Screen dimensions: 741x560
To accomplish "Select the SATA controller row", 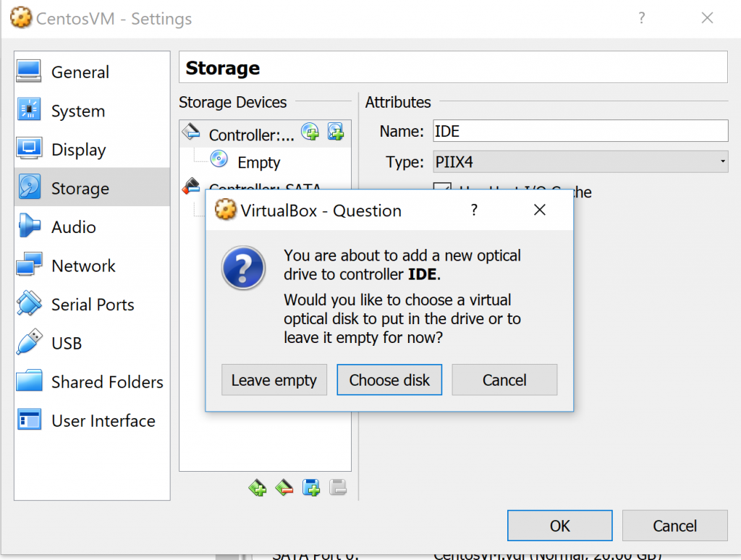I will click(265, 185).
